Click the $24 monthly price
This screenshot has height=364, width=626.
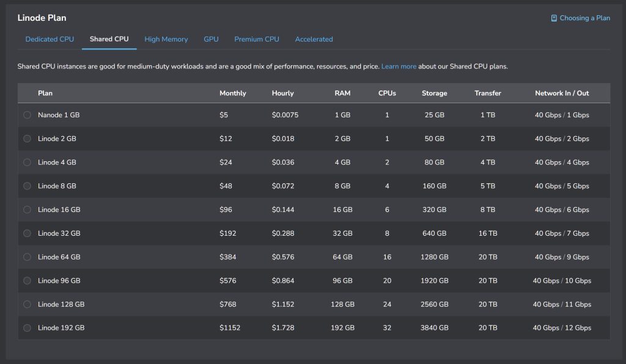pyautogui.click(x=226, y=162)
